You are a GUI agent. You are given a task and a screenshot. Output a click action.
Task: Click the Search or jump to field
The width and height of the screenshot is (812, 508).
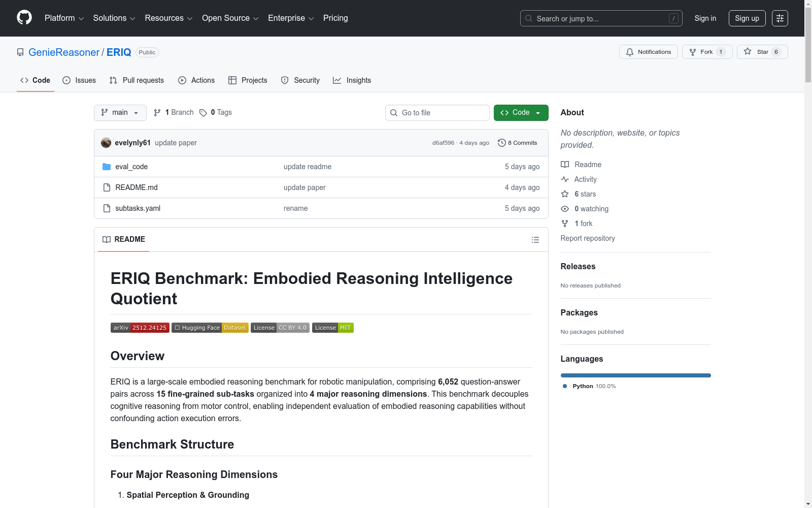click(601, 18)
